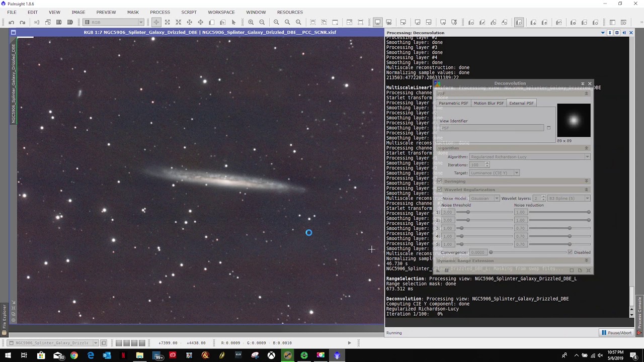
Task: Open the RESOURCES menu
Action: point(290,12)
